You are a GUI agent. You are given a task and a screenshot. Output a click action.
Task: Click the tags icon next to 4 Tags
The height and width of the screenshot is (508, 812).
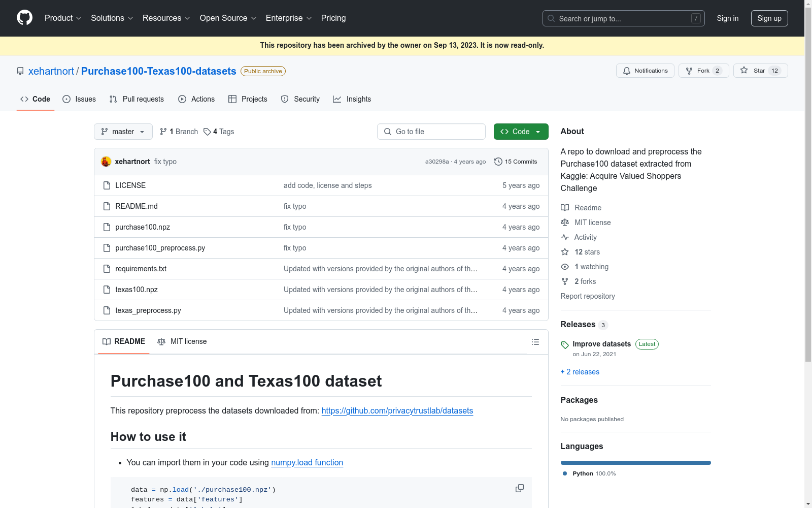(x=207, y=132)
